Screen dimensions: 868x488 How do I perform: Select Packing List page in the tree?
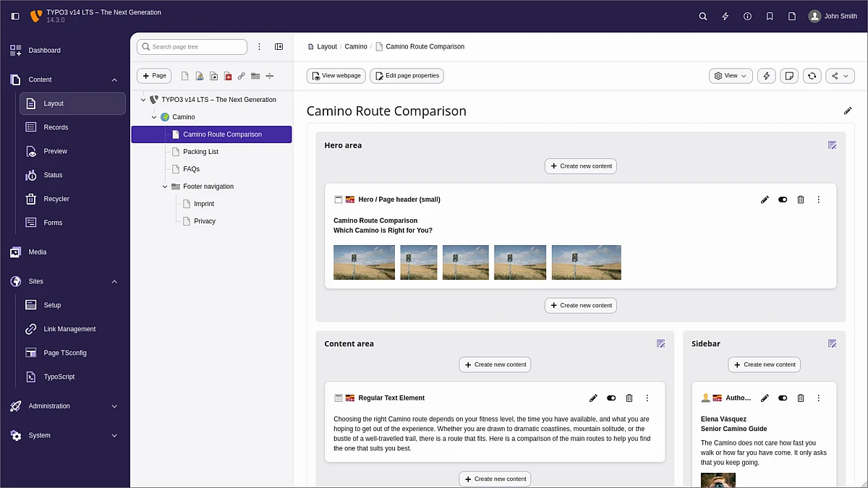click(200, 152)
